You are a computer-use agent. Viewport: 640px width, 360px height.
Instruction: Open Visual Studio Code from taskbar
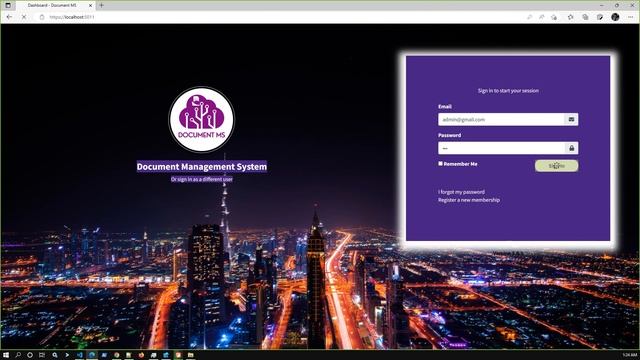(x=80, y=355)
